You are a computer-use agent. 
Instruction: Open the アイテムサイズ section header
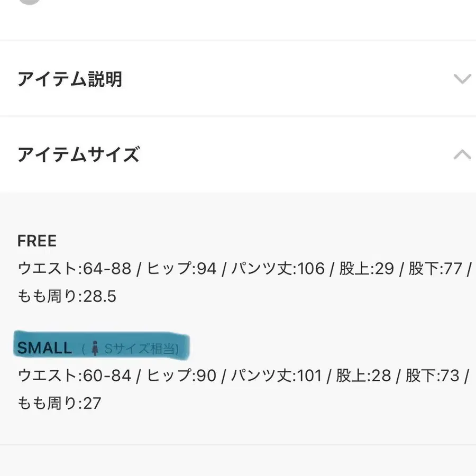point(79,155)
